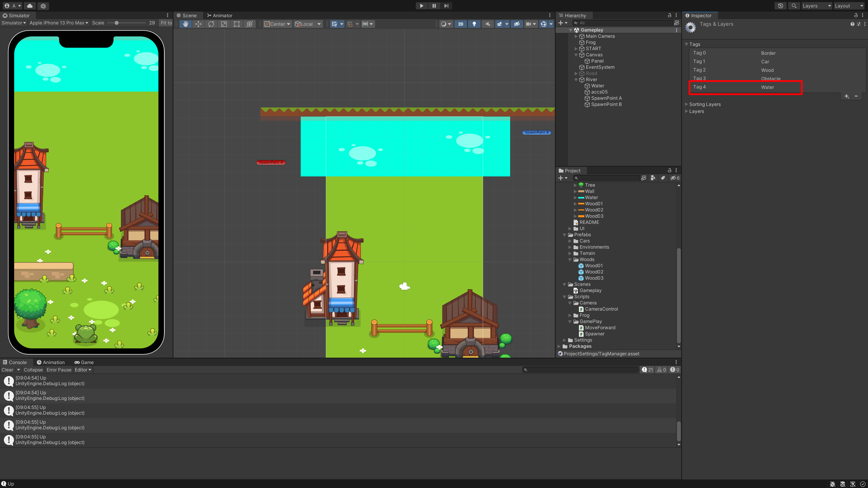Select the combined Transform tool
Screen dimensions: 868x488
click(x=249, y=24)
